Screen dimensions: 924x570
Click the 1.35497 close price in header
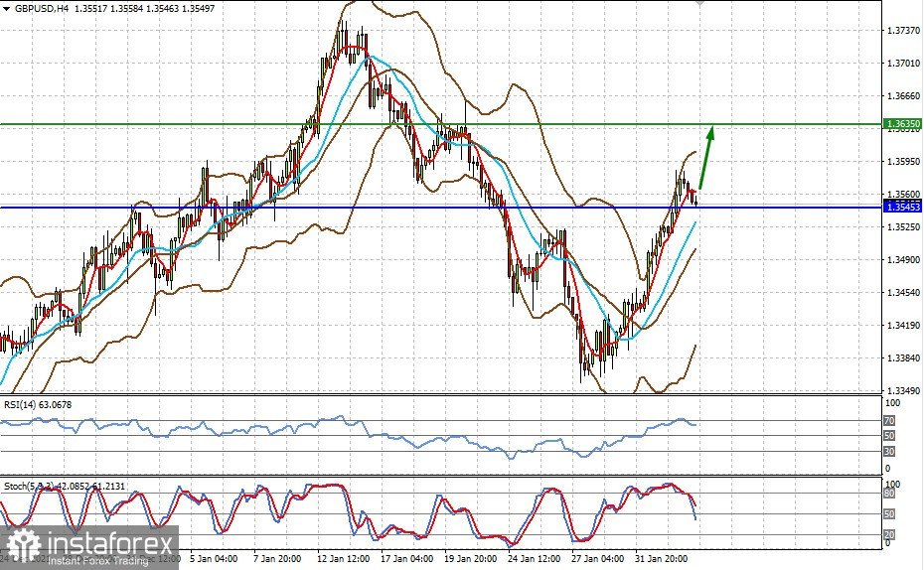[x=198, y=9]
